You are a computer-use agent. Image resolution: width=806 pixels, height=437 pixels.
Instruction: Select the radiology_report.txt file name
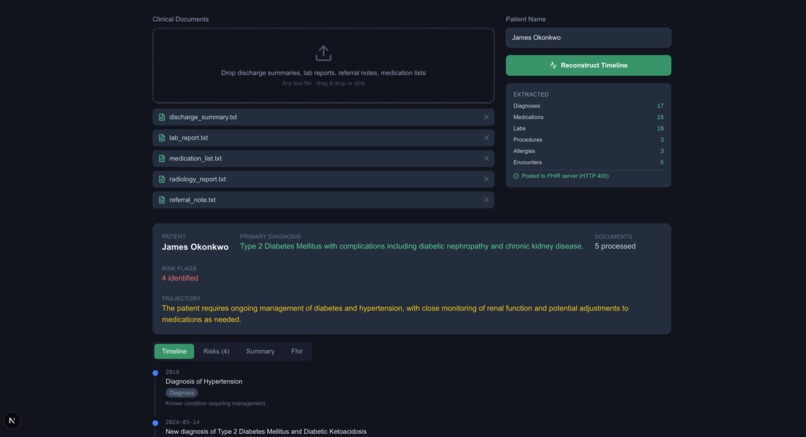click(197, 179)
